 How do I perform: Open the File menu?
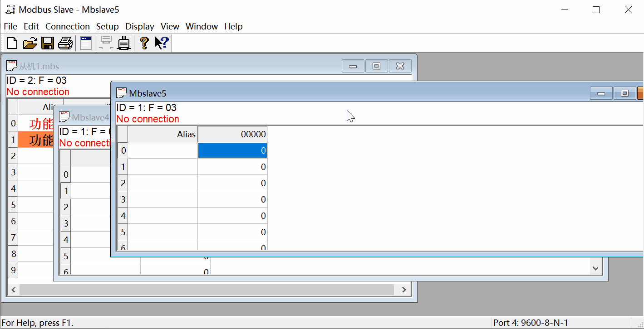click(x=10, y=26)
